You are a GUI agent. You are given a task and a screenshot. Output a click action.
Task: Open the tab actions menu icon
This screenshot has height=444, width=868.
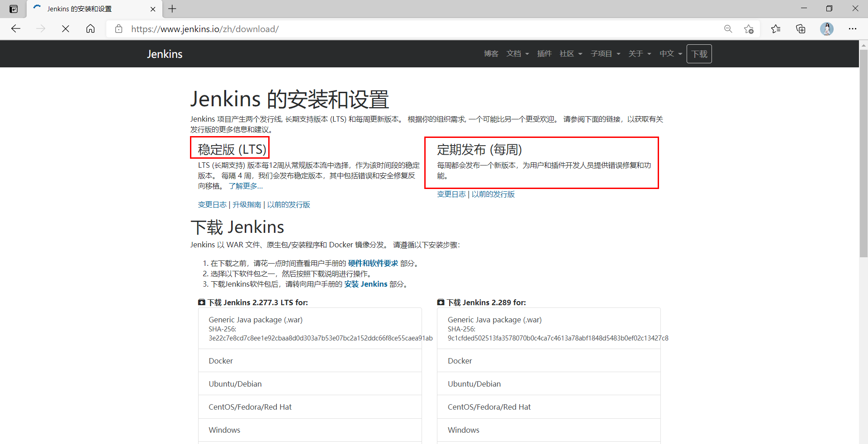click(x=14, y=9)
